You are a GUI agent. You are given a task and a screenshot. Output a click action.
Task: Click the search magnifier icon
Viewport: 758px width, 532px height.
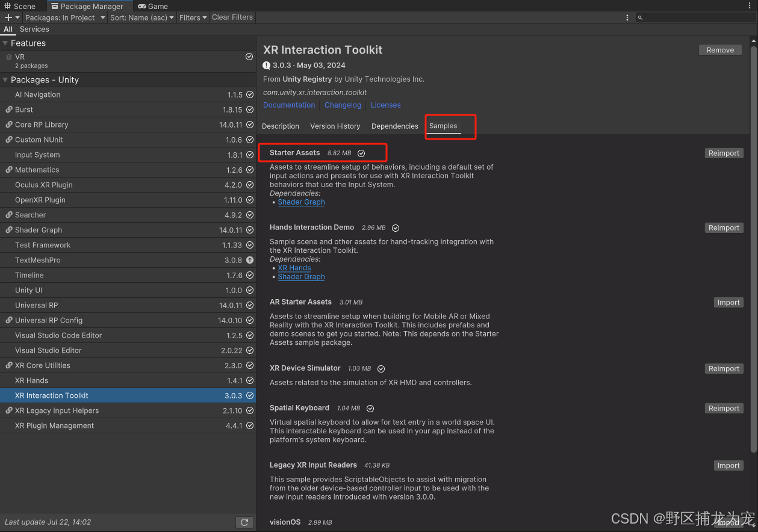(x=641, y=18)
